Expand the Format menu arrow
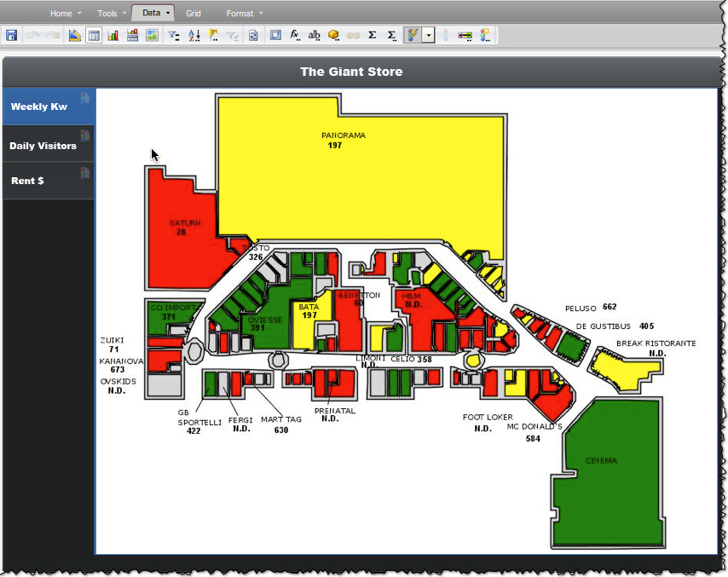Image resolution: width=728 pixels, height=577 pixels. pos(261,14)
